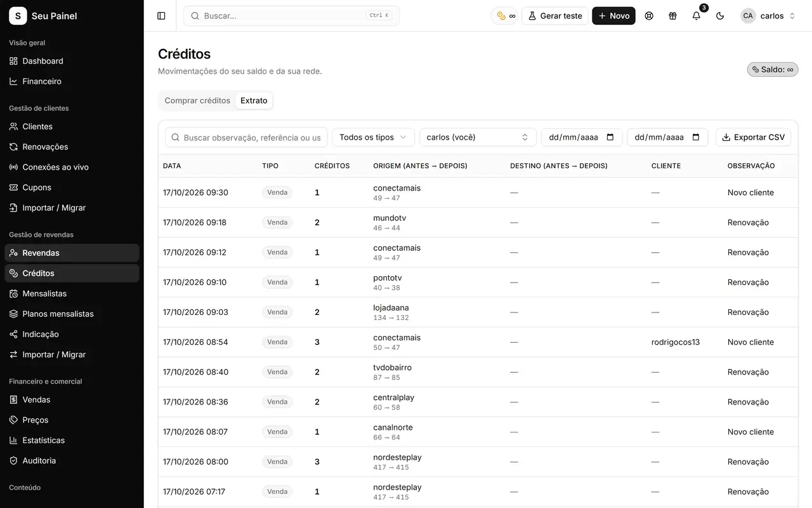Go to Revendas in the sidebar
Screen dimensions: 812x508
point(72,253)
